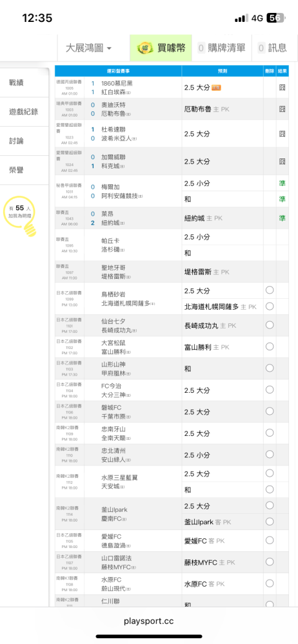Click team name 千葉市原
The width and height of the screenshot is (298, 644).
point(114,417)
